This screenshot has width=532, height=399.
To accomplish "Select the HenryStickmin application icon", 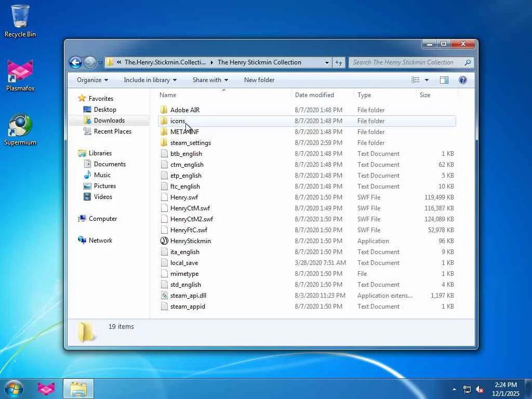I will click(164, 241).
